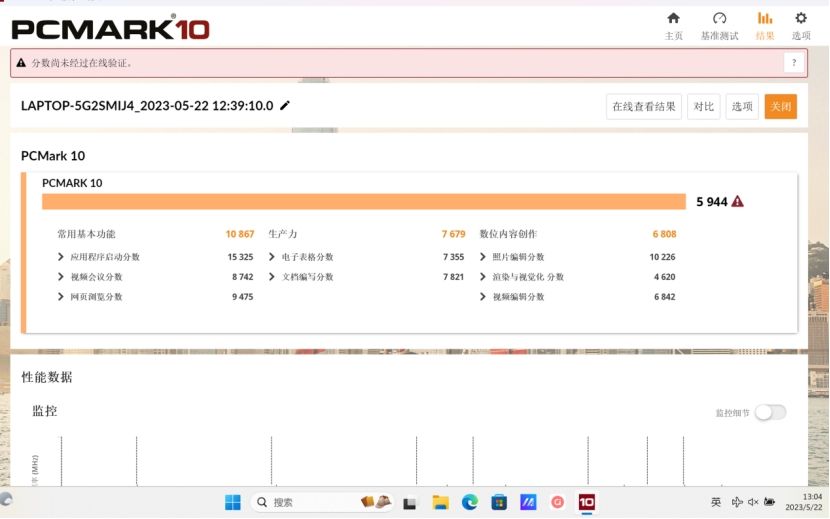Open the Home (主页) tab
Screen dimensions: 830x519
coord(673,26)
